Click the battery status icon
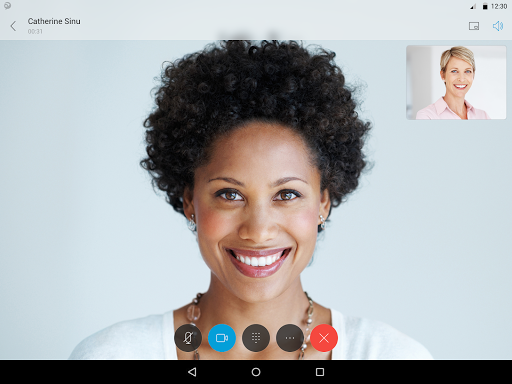512x384 pixels. (485, 6)
